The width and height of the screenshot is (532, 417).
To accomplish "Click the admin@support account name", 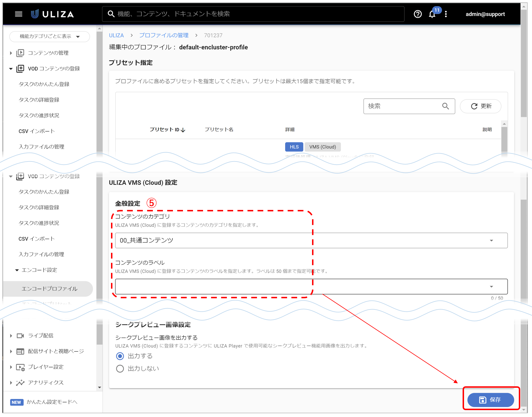I will (485, 14).
